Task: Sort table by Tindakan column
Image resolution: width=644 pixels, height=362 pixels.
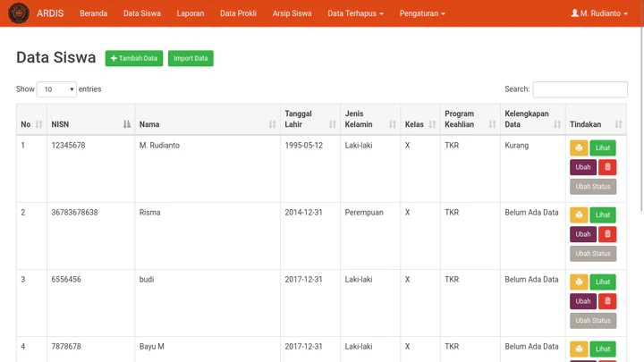Action: 596,120
